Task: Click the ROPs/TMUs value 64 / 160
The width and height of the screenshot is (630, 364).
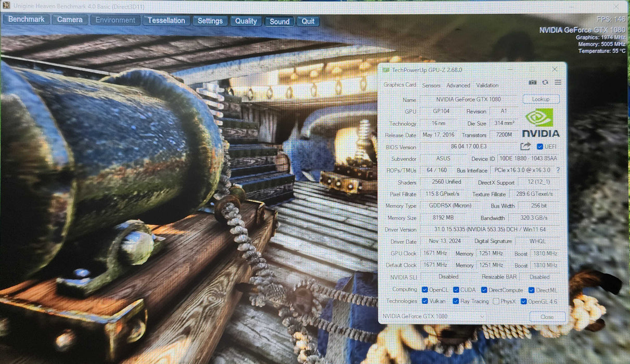Action: (x=436, y=170)
